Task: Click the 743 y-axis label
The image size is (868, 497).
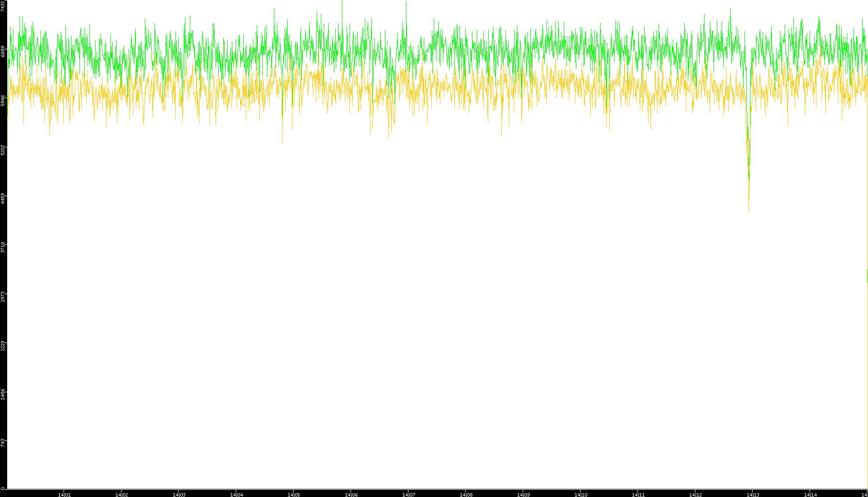Action: point(3,443)
